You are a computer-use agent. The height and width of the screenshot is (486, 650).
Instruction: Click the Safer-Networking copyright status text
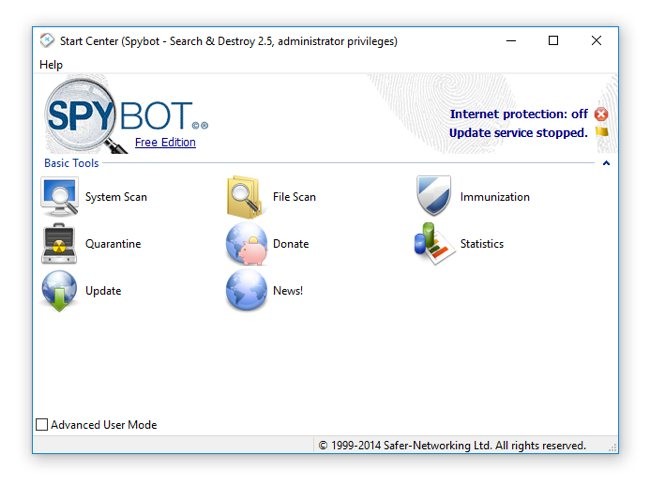[x=452, y=445]
